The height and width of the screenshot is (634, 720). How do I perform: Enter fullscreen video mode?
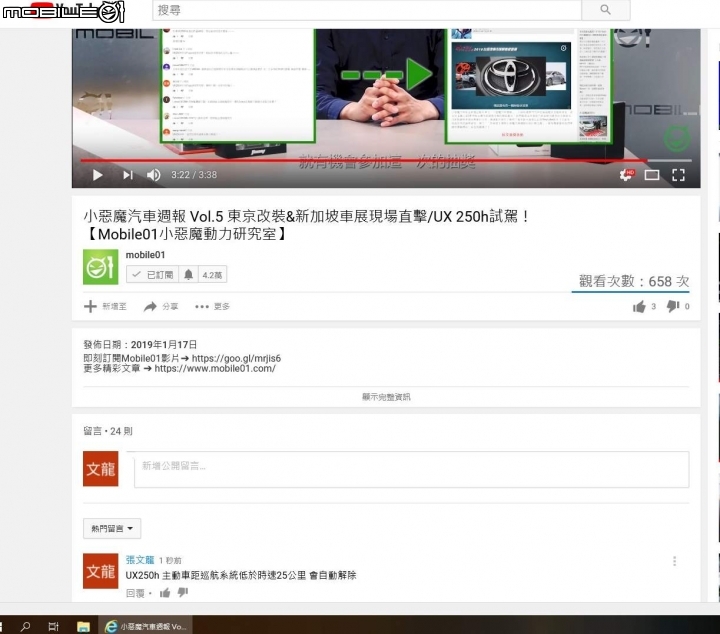pos(678,175)
